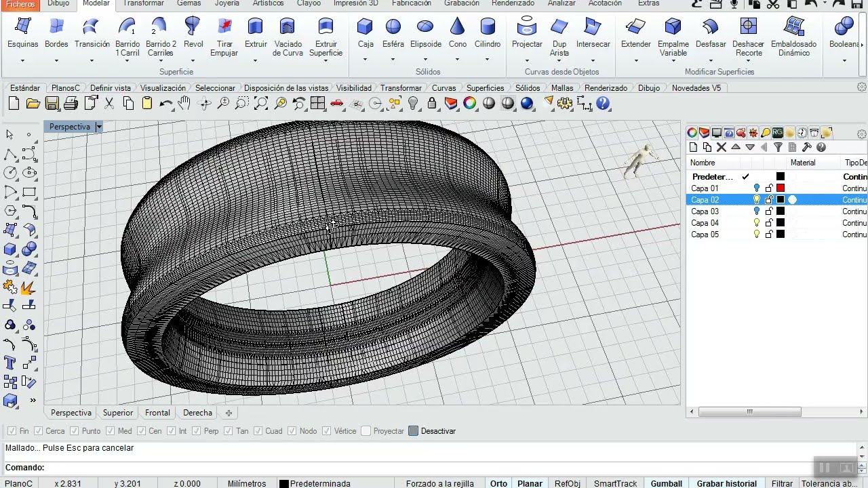
Task: Click the four-viewport layout icon
Action: pyautogui.click(x=317, y=104)
